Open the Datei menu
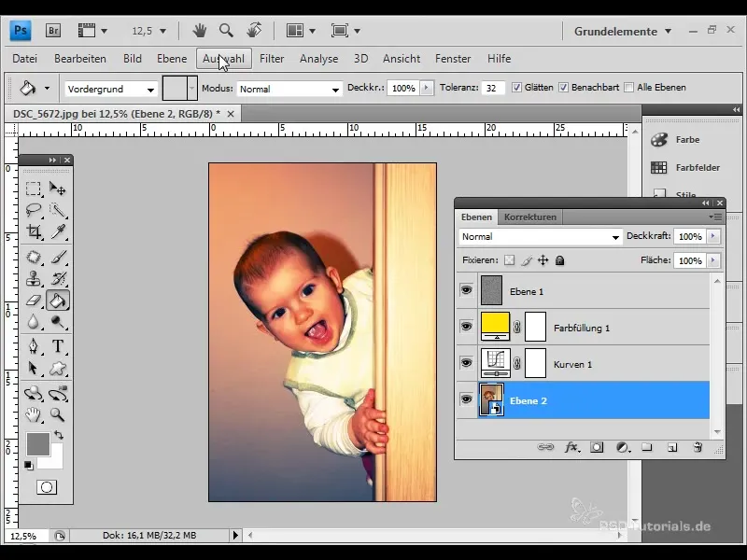 pyautogui.click(x=25, y=59)
